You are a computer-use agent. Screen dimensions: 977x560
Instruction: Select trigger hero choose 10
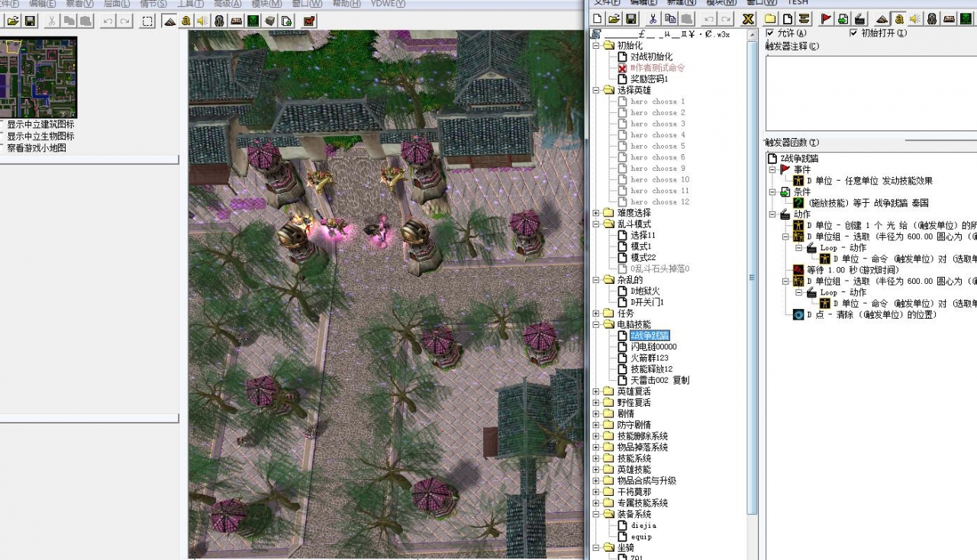[659, 179]
